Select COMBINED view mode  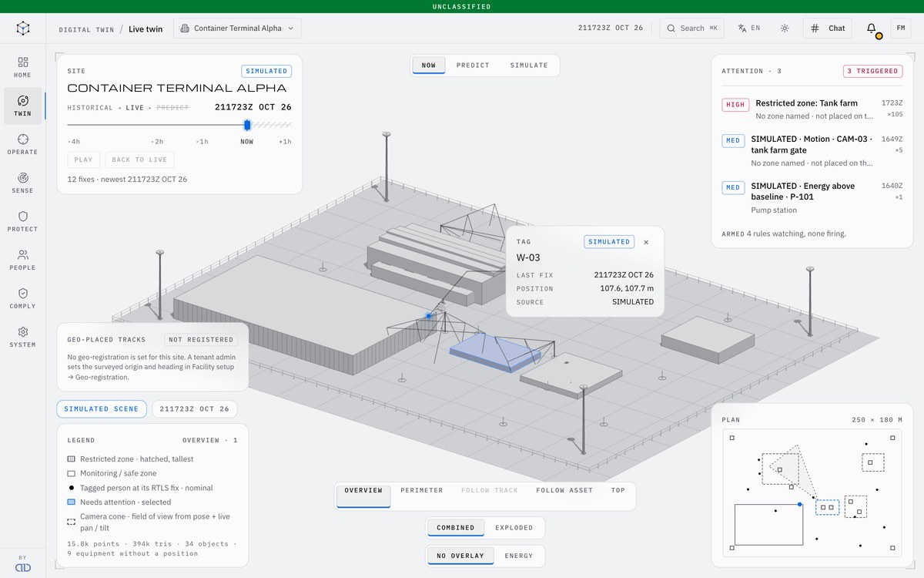[x=456, y=528]
